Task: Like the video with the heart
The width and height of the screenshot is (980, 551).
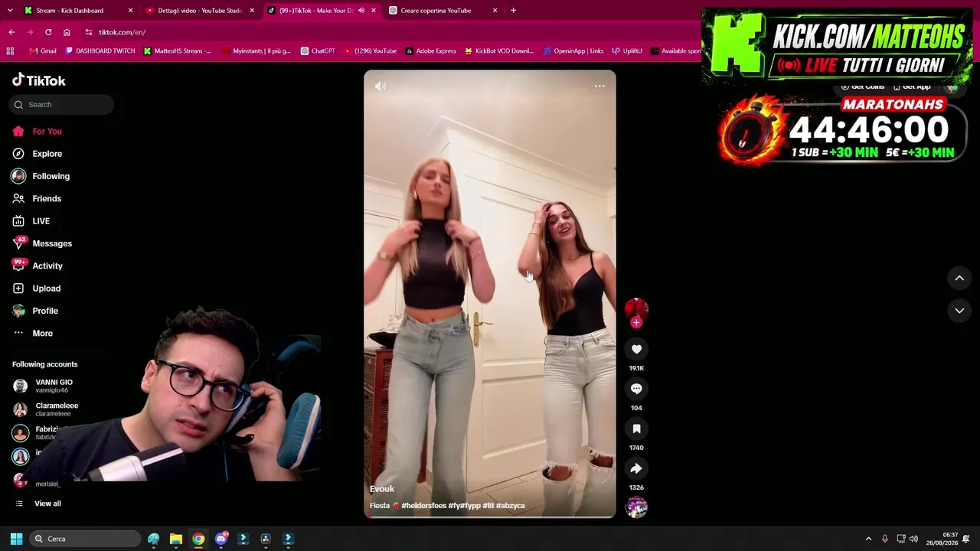Action: (636, 349)
